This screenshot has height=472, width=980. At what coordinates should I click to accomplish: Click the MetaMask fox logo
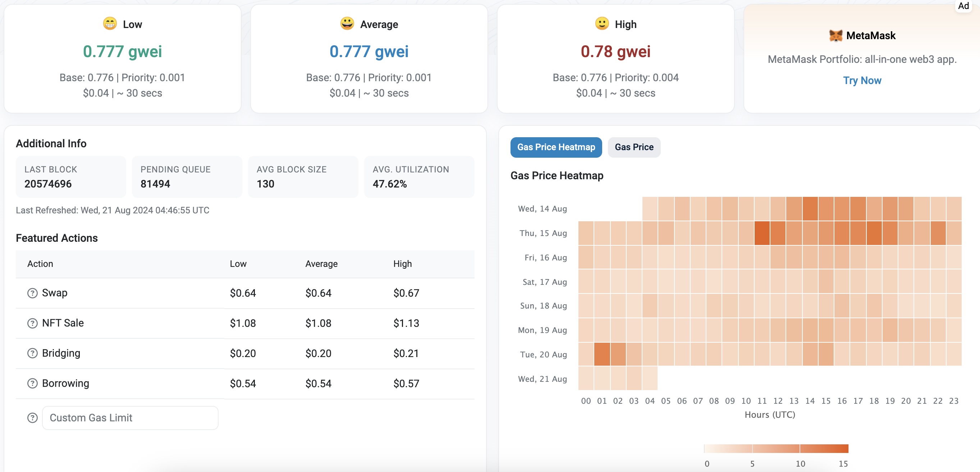tap(835, 36)
